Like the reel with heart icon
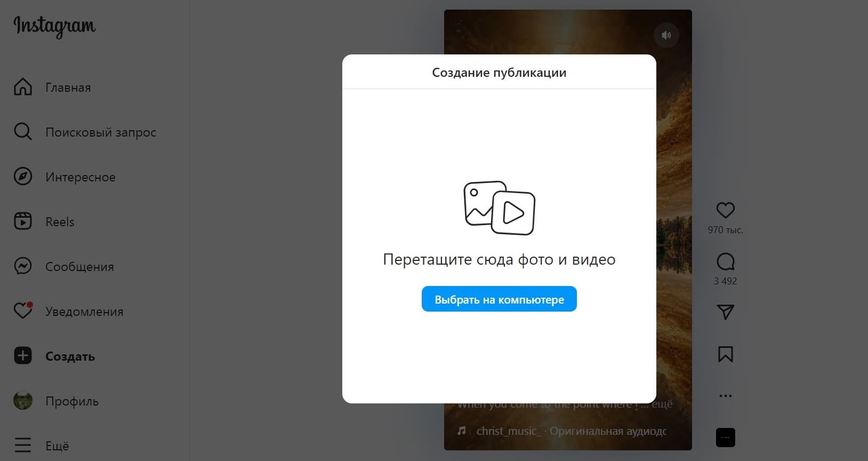 tap(725, 210)
